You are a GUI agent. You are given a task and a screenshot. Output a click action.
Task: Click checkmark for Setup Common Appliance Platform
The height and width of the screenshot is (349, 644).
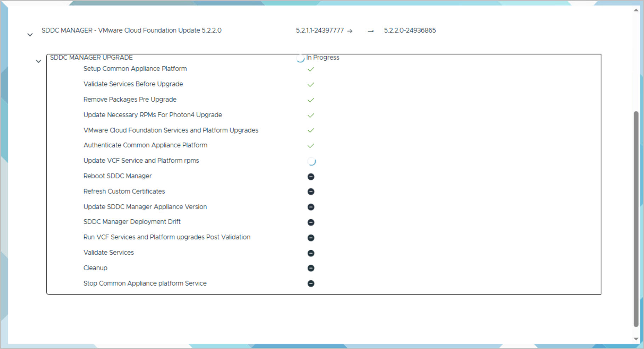tap(310, 69)
